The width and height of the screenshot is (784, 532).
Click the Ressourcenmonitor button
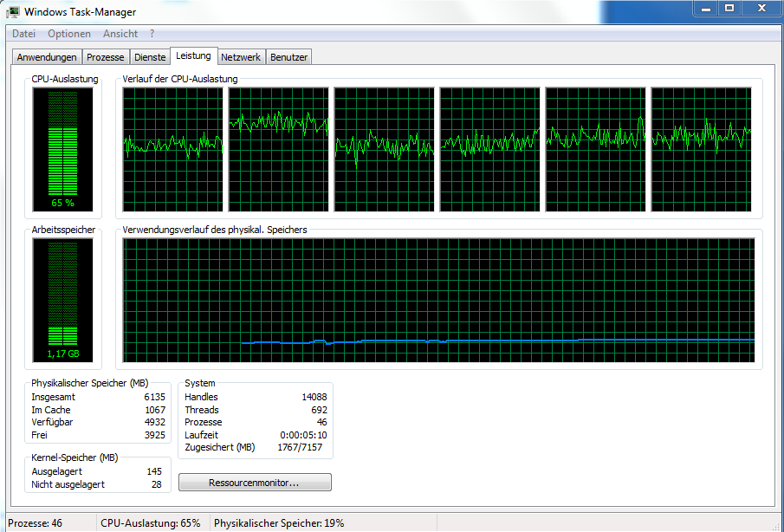point(255,483)
